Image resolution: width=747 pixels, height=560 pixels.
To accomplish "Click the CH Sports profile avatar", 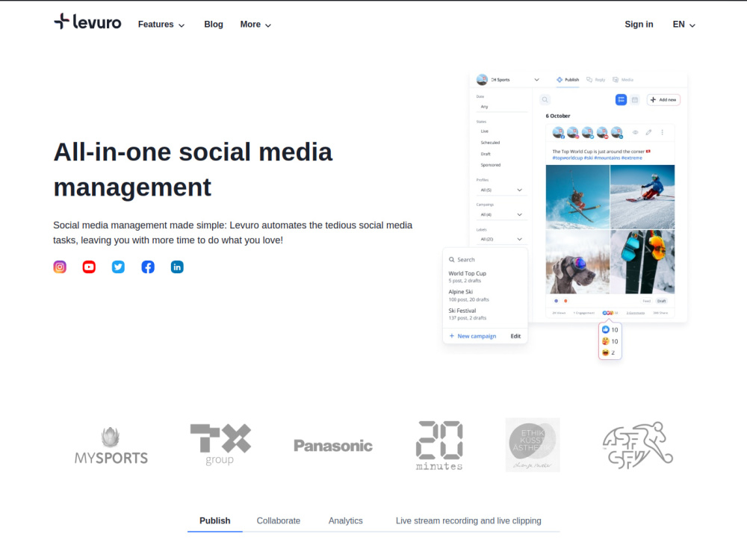I will pyautogui.click(x=482, y=80).
